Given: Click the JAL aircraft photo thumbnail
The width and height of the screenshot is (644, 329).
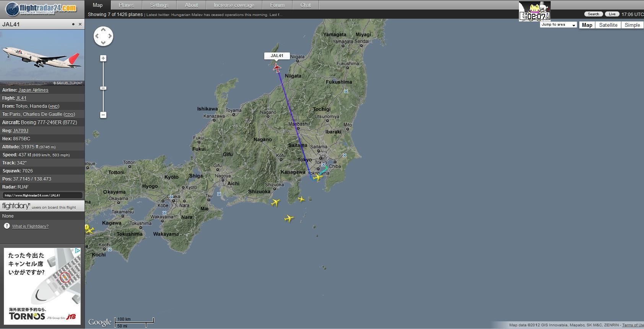Looking at the screenshot, I should click(x=42, y=57).
